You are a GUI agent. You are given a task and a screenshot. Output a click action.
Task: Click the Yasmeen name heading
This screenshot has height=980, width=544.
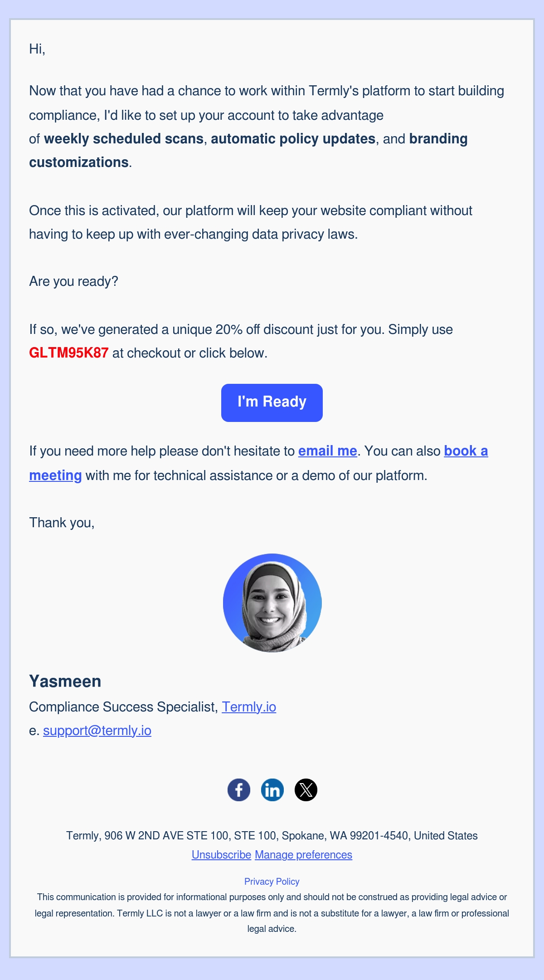coord(65,681)
